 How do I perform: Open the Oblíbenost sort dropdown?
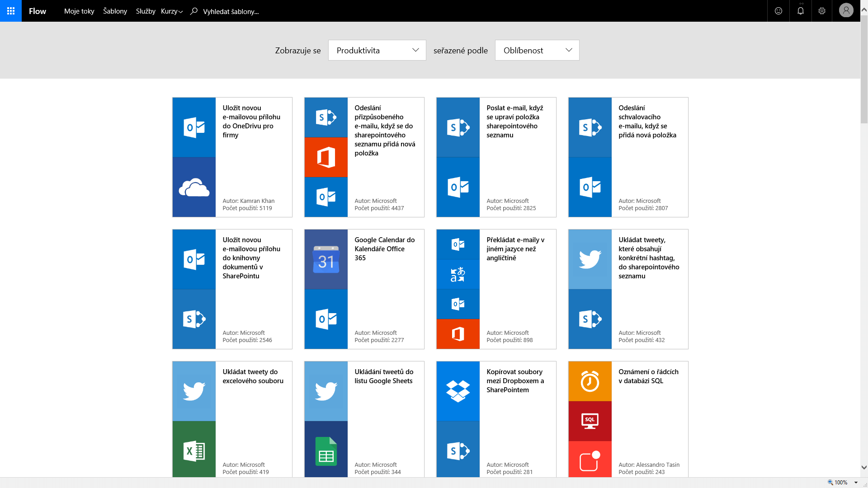(537, 50)
